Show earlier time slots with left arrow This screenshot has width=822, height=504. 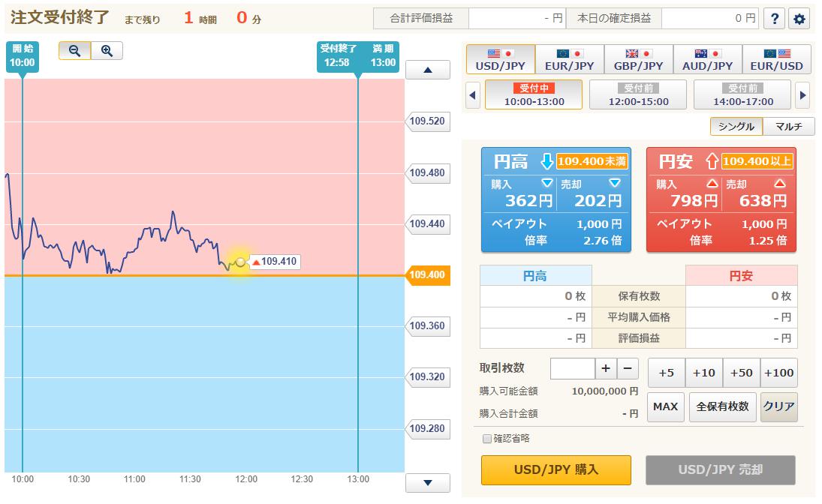pyautogui.click(x=473, y=94)
